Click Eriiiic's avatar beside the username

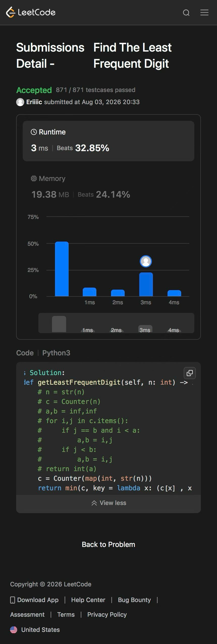[x=20, y=102]
